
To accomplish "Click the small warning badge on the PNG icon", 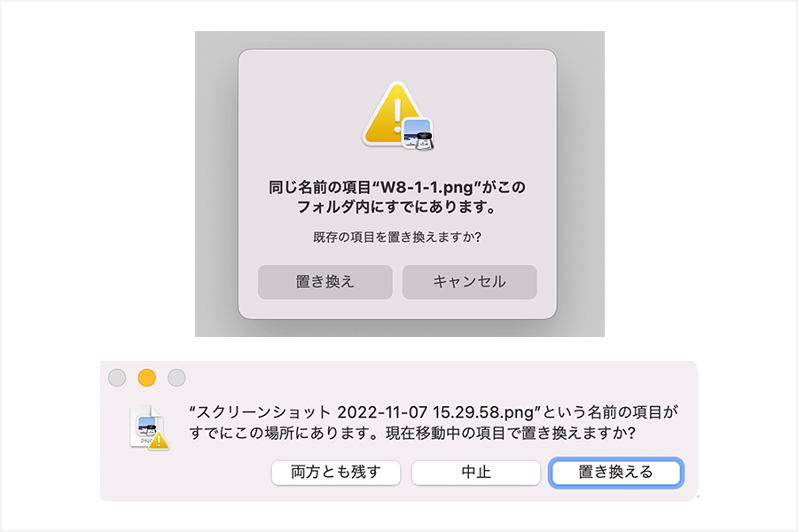I will (x=159, y=440).
